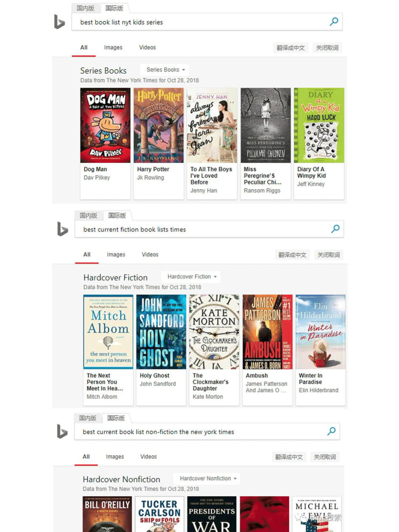
Task: Select the All tab under the fiction book lists search
Action: coord(87,255)
